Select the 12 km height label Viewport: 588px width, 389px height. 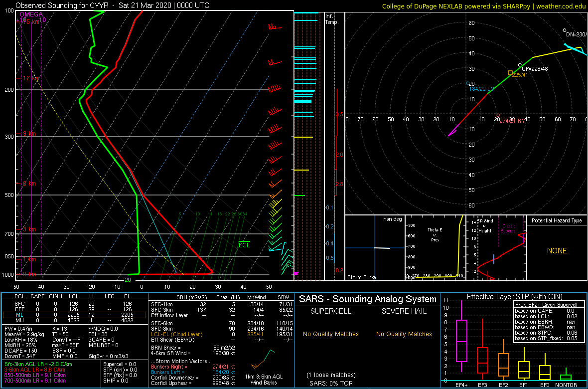30,78
